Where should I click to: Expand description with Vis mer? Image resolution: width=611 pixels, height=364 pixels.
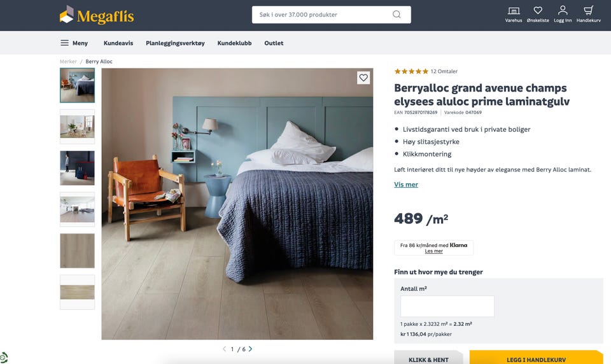pyautogui.click(x=406, y=185)
